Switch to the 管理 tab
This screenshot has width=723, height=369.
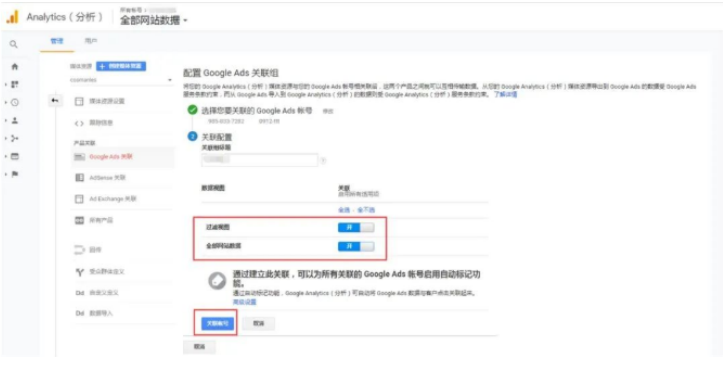(x=57, y=42)
